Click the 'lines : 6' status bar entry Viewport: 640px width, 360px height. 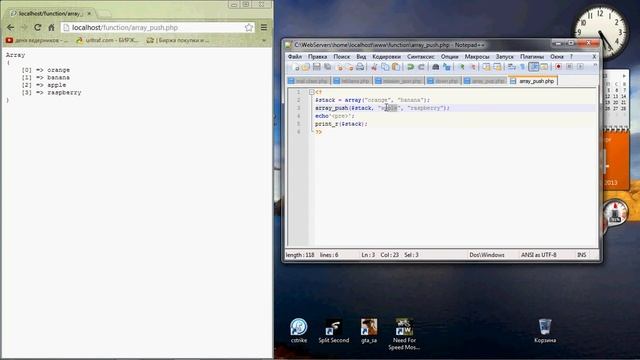pyautogui.click(x=329, y=255)
